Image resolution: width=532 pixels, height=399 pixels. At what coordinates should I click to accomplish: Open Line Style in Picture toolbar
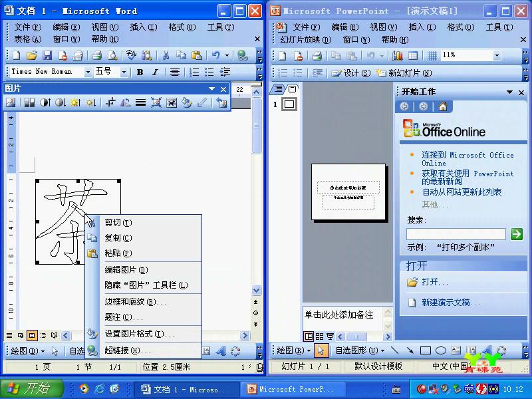point(140,102)
